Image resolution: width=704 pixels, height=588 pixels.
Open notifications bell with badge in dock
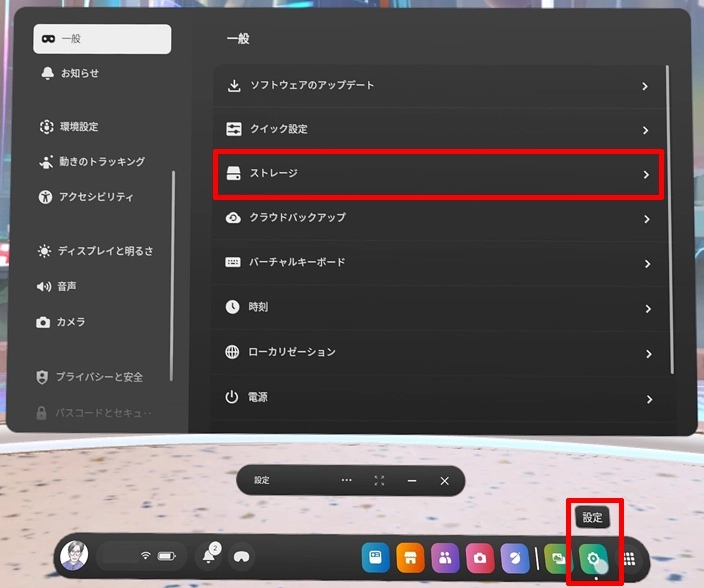coord(210,555)
